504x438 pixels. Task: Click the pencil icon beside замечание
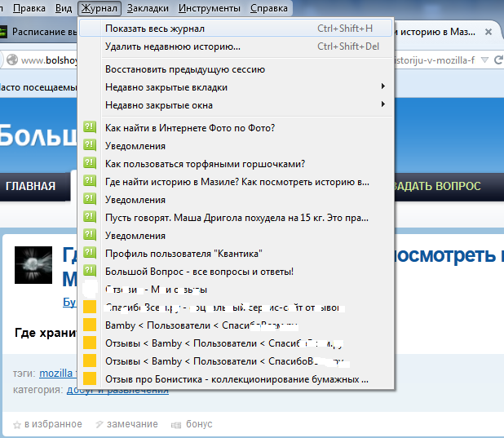99,425
